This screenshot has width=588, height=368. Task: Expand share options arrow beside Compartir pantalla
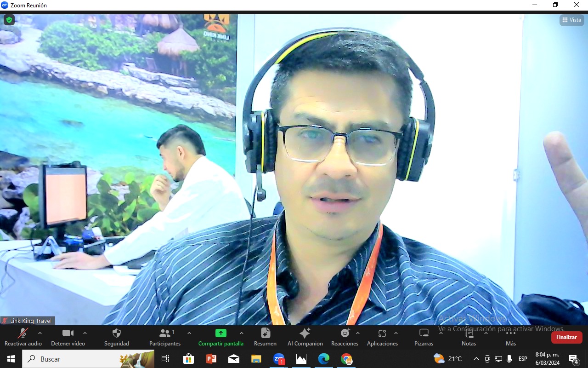pyautogui.click(x=242, y=333)
